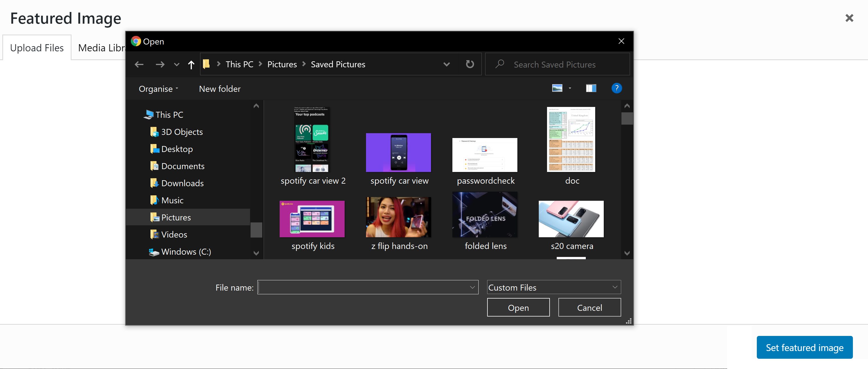Select the s20 camera thumbnail

(x=571, y=219)
